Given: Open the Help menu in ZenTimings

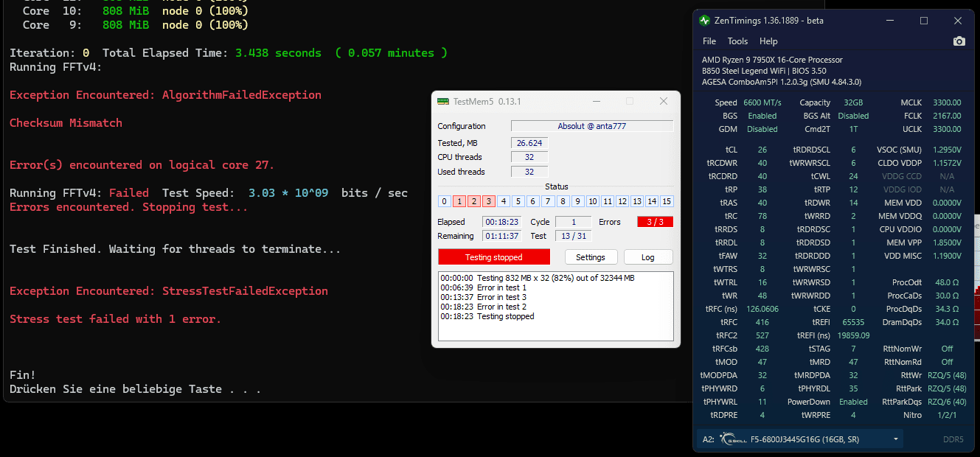Looking at the screenshot, I should pos(768,41).
